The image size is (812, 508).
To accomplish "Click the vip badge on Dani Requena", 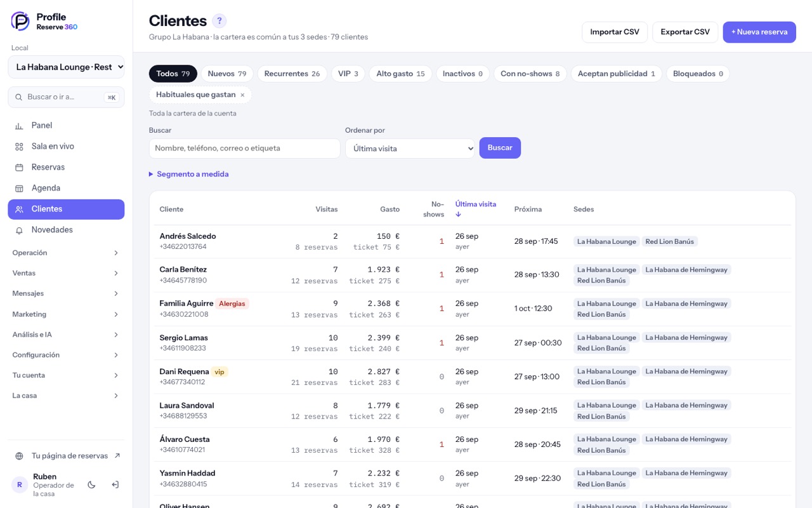I will (219, 371).
